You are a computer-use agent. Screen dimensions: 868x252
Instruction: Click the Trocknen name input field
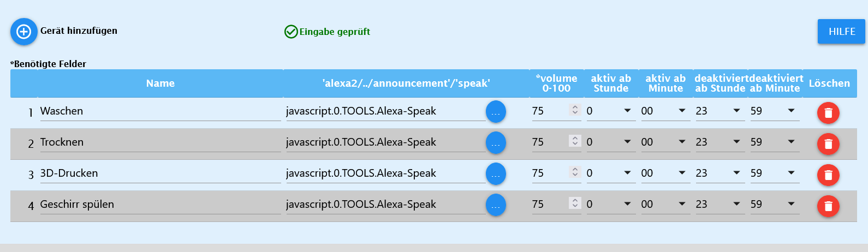click(160, 142)
